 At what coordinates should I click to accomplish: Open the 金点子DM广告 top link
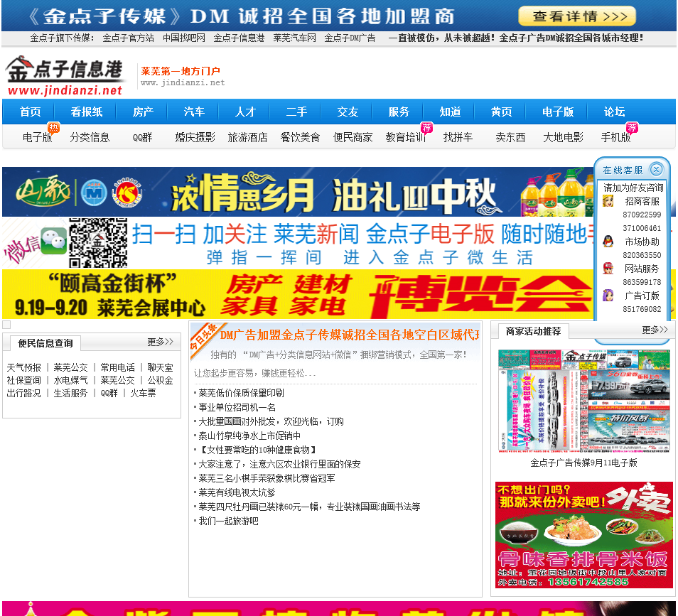pyautogui.click(x=350, y=38)
